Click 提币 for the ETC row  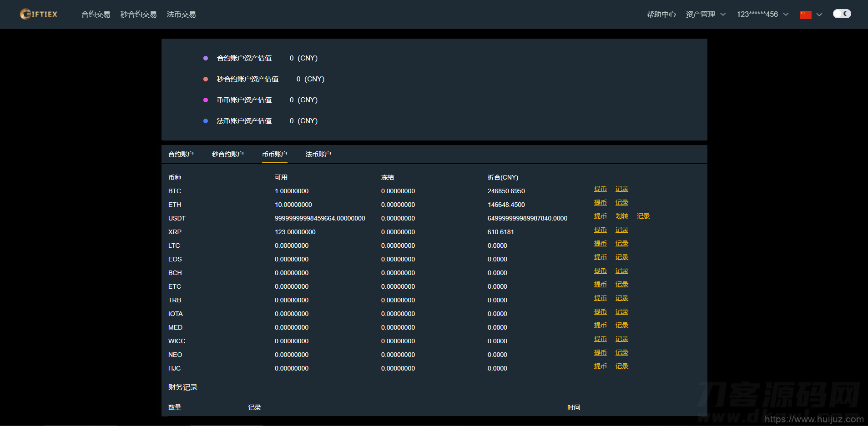click(600, 284)
